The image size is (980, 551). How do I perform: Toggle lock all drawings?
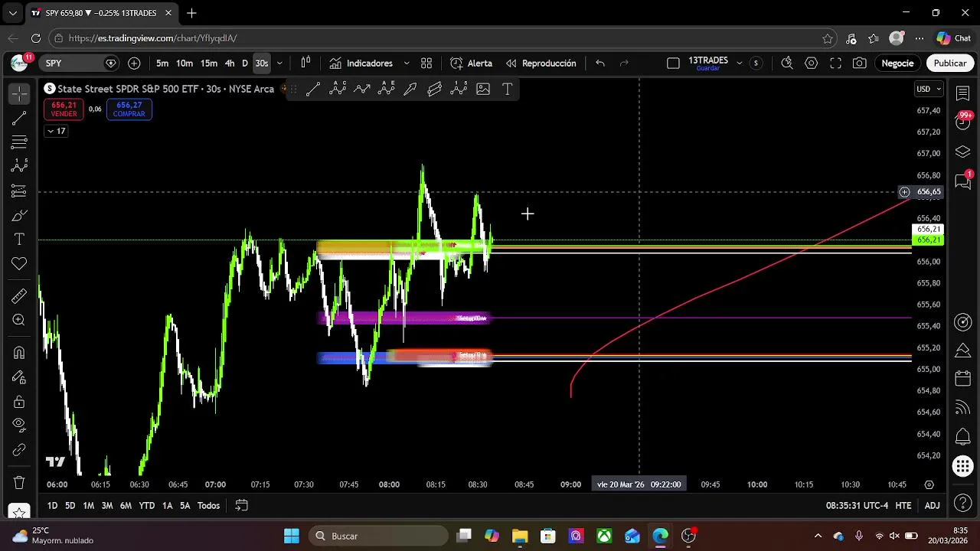(19, 402)
